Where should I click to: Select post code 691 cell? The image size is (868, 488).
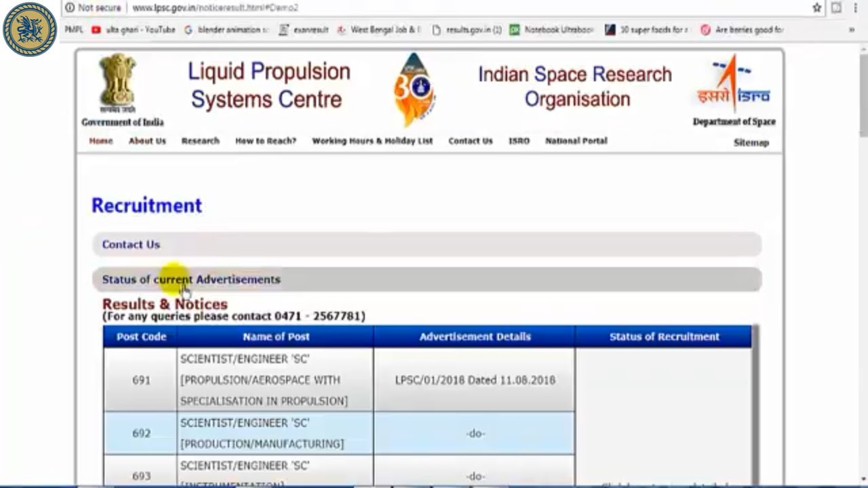tap(141, 380)
